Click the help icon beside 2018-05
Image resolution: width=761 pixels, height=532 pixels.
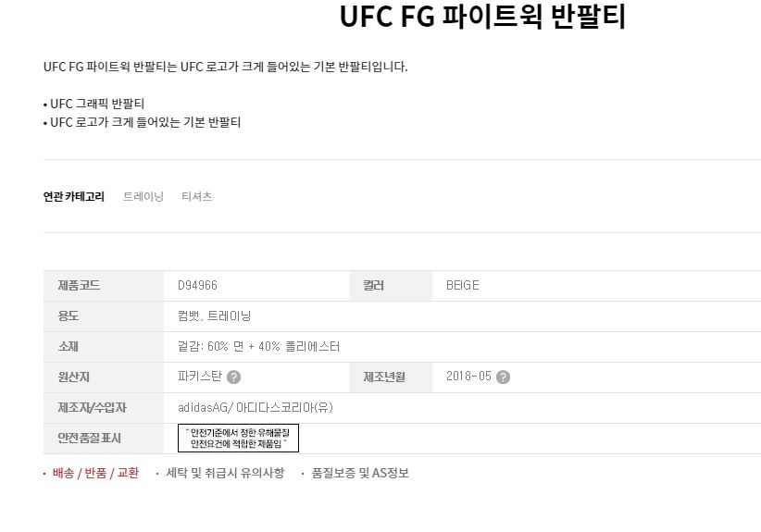pos(503,377)
